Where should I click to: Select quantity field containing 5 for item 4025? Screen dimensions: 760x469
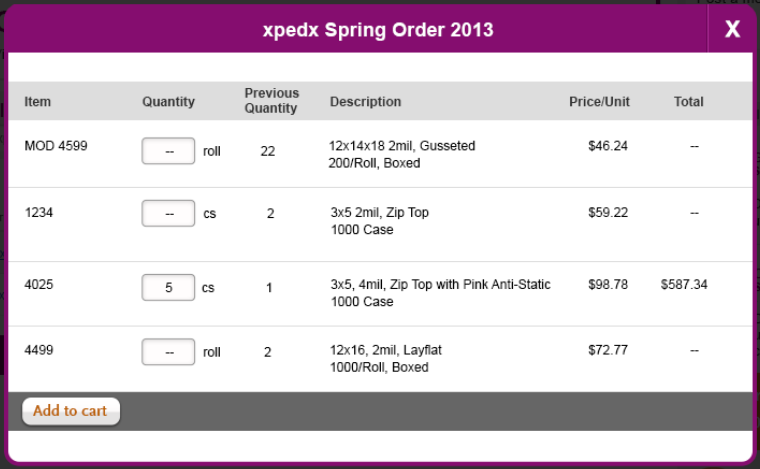[x=168, y=287]
